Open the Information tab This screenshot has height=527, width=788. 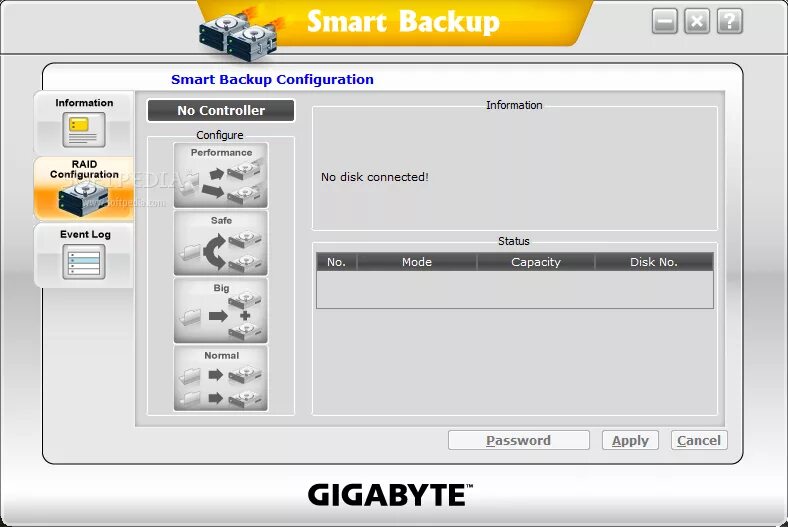(x=84, y=123)
